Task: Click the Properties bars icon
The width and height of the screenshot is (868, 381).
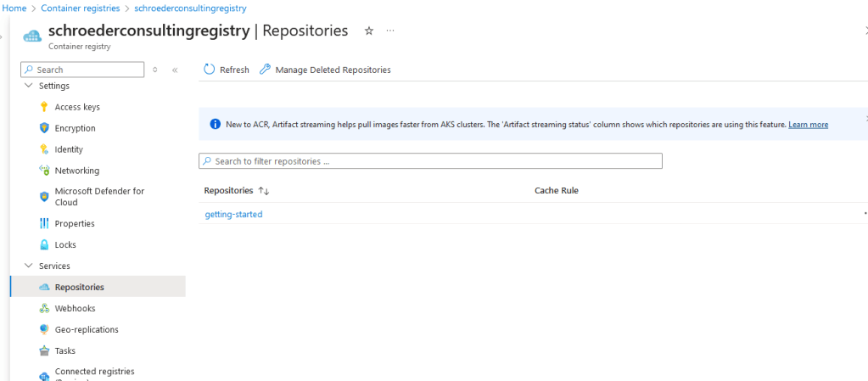Action: [x=44, y=224]
